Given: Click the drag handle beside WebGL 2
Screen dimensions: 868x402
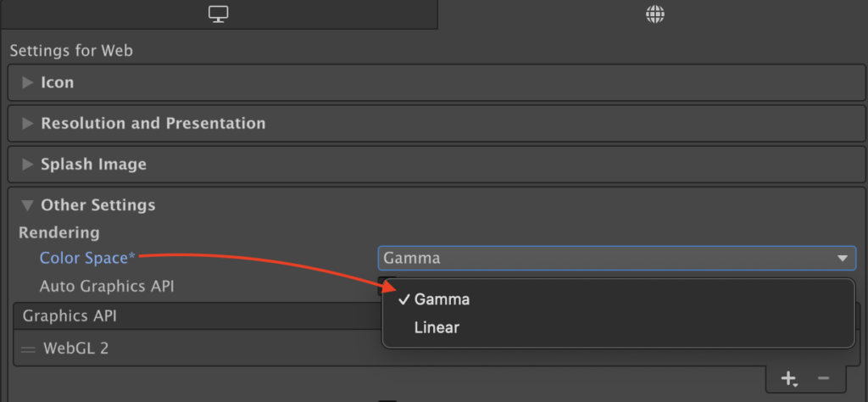Looking at the screenshot, I should click(28, 349).
